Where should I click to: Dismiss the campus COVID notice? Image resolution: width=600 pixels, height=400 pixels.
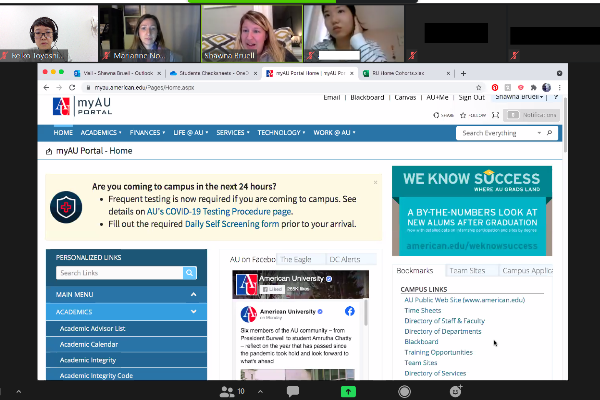[x=375, y=182]
